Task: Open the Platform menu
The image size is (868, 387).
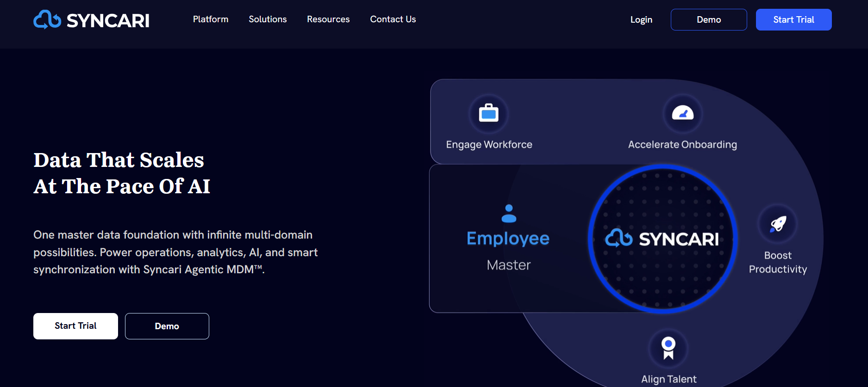Action: (211, 19)
